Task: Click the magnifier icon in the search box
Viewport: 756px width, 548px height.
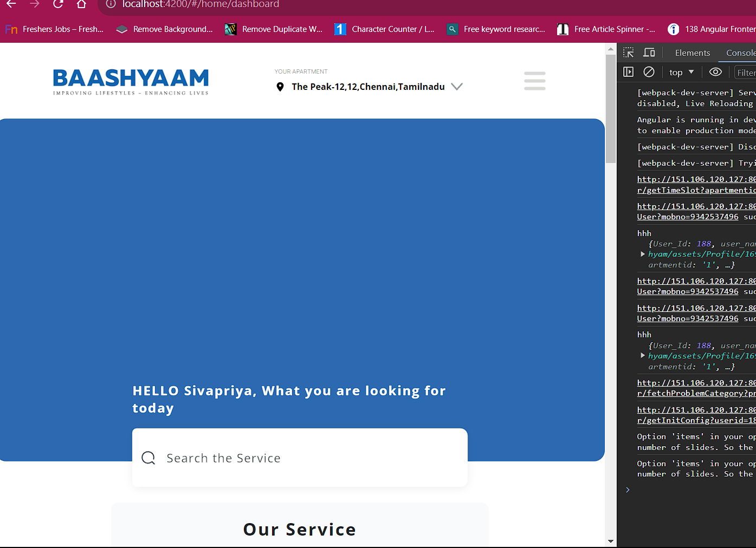Action: [148, 458]
